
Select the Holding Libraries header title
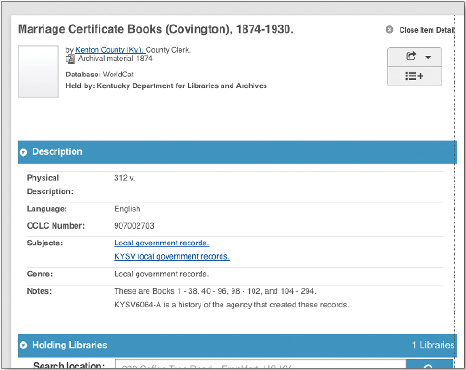70,345
